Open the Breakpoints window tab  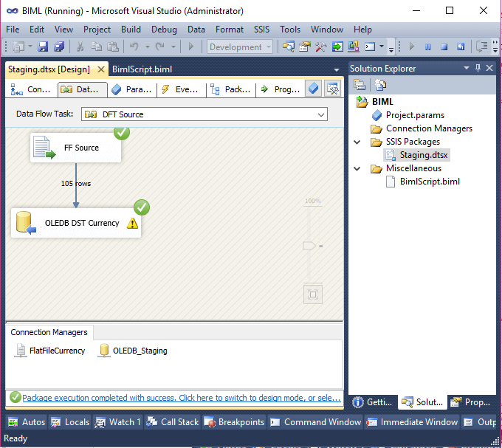click(234, 422)
